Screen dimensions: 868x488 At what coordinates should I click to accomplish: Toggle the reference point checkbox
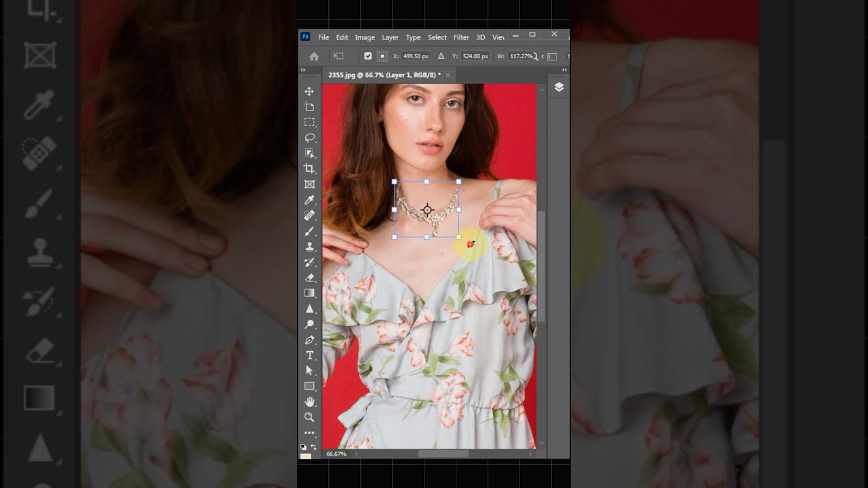pos(368,56)
